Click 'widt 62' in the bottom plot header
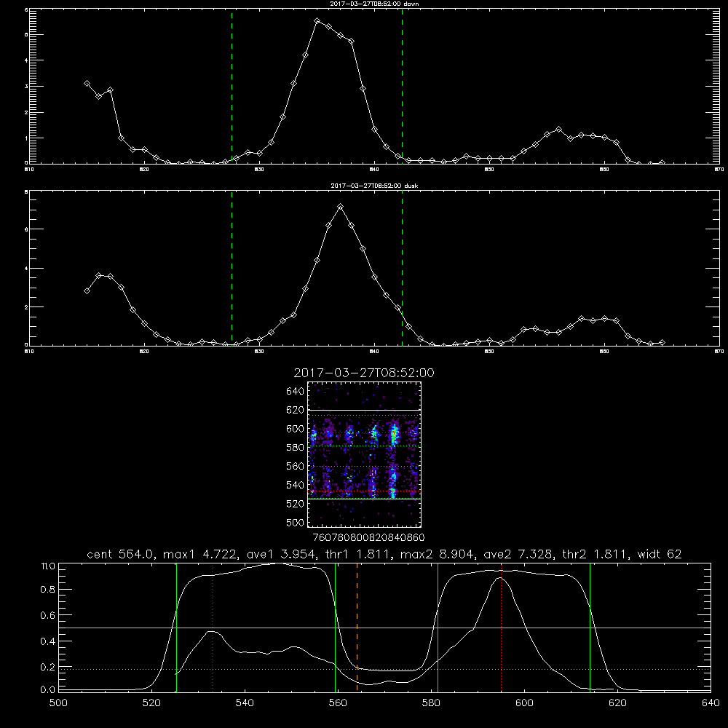This screenshot has width=728, height=728. click(x=660, y=554)
